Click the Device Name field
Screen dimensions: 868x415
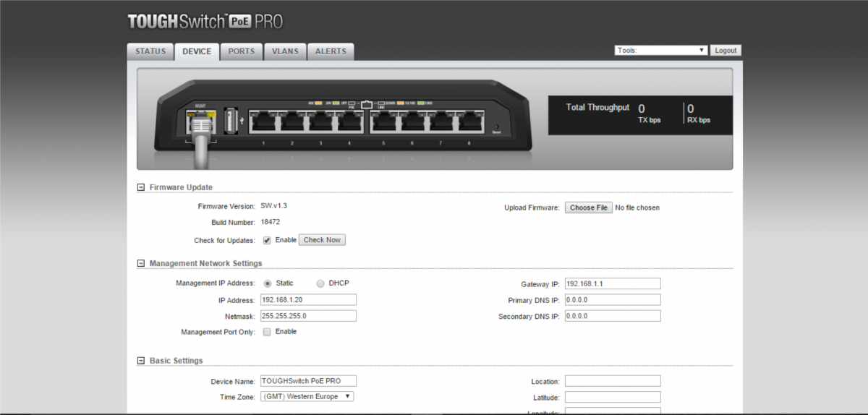[x=308, y=381]
